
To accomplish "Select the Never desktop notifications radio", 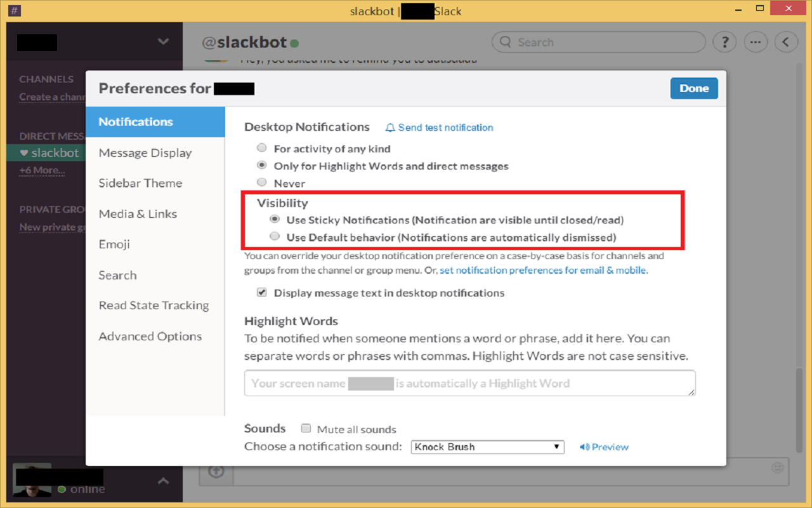I will pyautogui.click(x=261, y=182).
